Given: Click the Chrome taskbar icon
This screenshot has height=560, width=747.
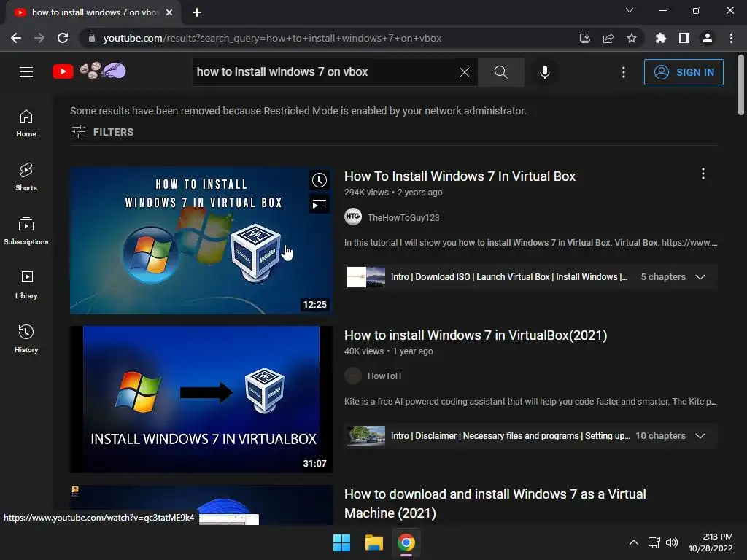Looking at the screenshot, I should click(406, 542).
